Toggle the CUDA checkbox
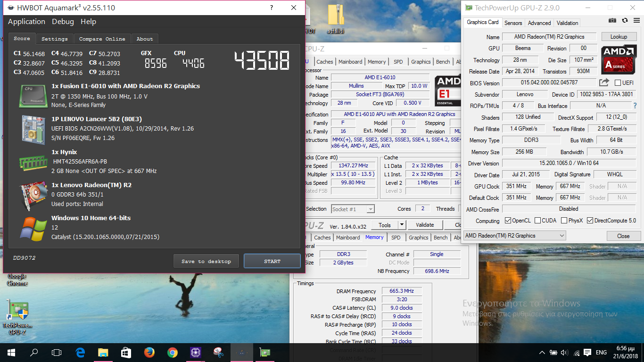The width and height of the screenshot is (644, 362). (537, 221)
